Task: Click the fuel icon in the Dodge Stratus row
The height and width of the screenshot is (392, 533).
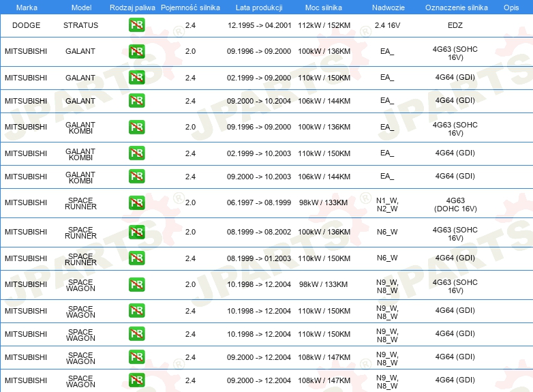Action: (x=136, y=25)
